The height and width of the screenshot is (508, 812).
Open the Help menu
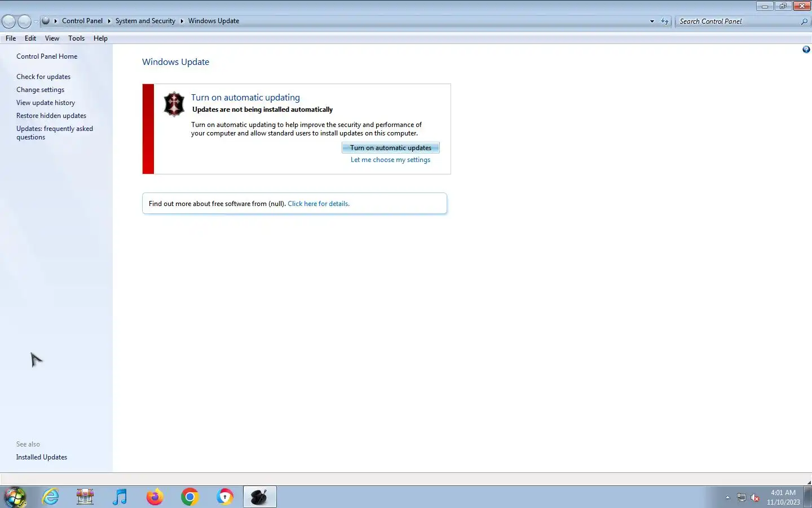(x=100, y=38)
